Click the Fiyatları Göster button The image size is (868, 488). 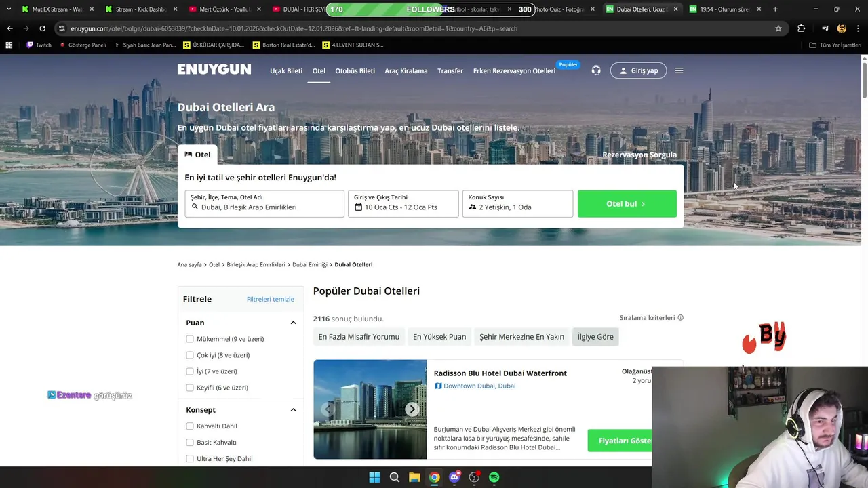coord(620,441)
